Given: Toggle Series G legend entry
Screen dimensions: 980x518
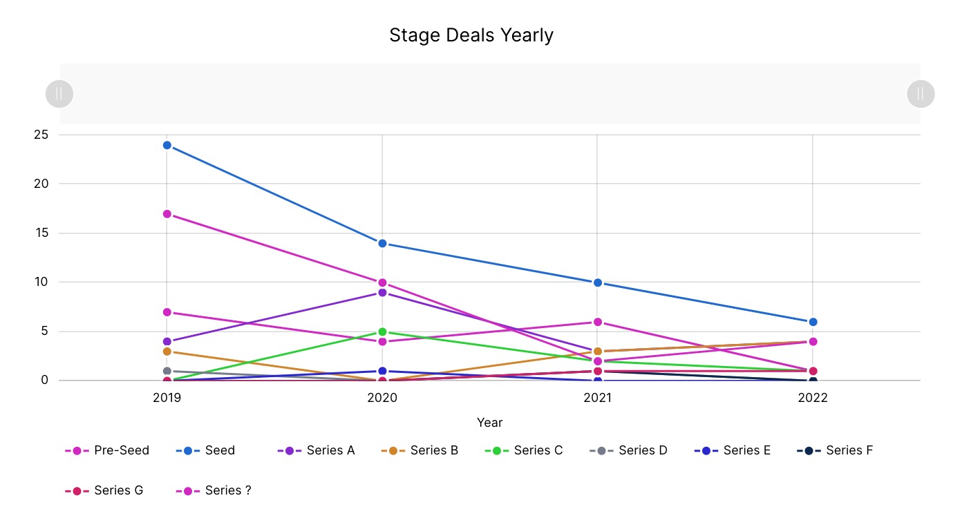Looking at the screenshot, I should point(107,490).
